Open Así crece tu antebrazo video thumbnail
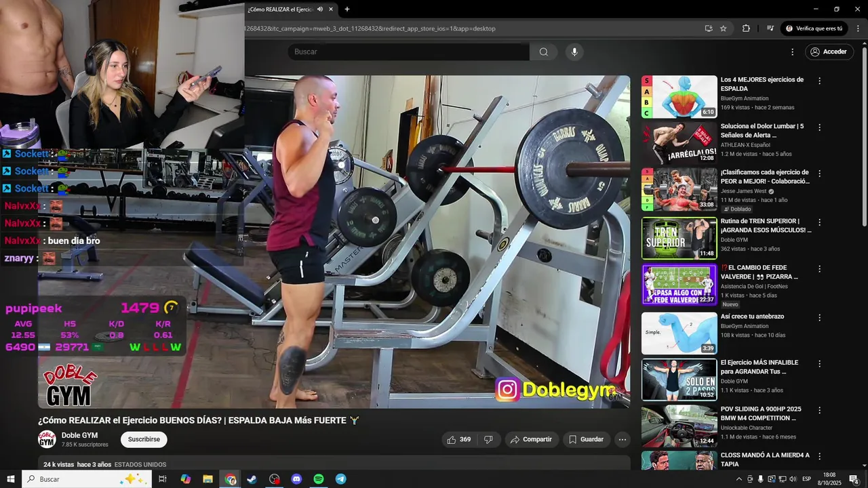 [679, 333]
